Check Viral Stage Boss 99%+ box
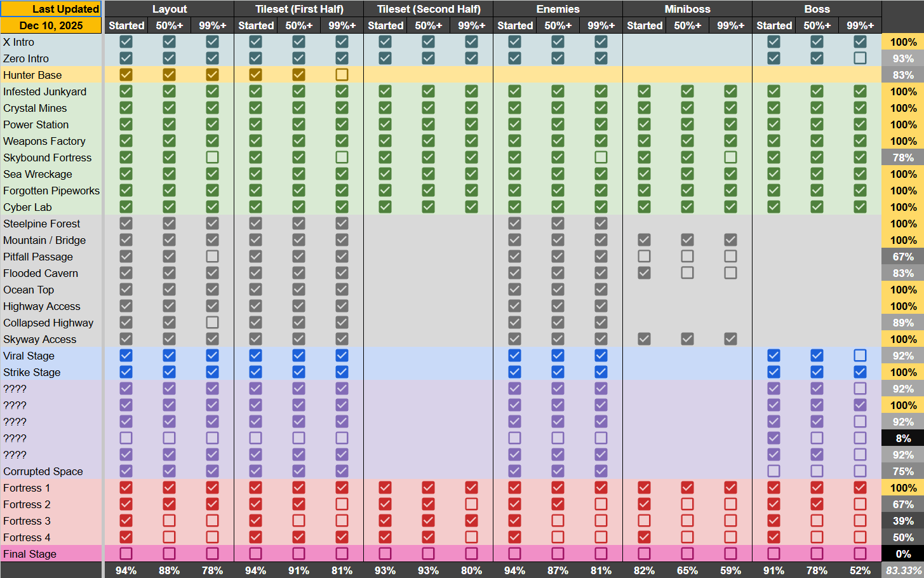 [860, 356]
